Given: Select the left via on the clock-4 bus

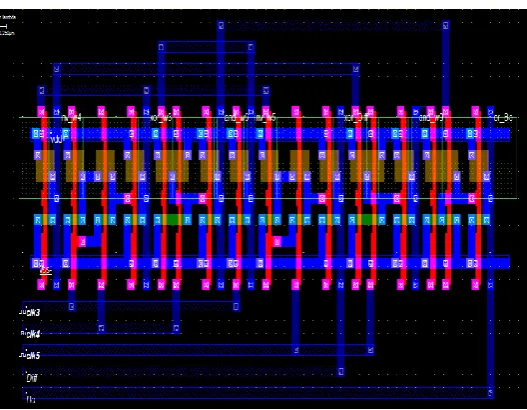Looking at the screenshot, I should pyautogui.click(x=101, y=328).
